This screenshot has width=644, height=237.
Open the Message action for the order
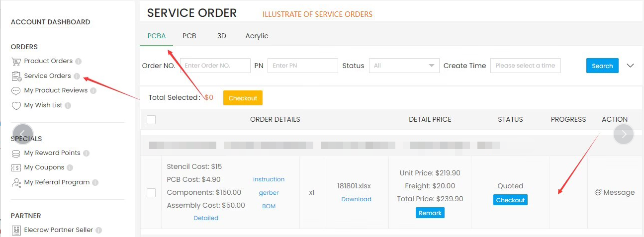[x=615, y=192]
